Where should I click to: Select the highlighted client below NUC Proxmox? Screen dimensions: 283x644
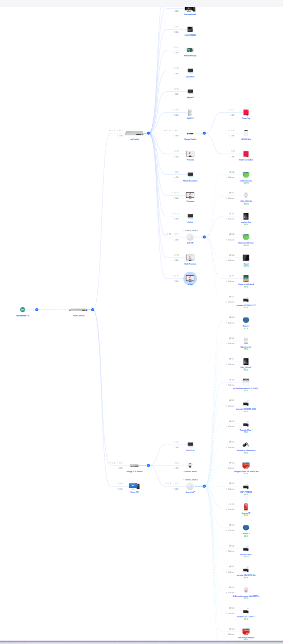coord(190,278)
